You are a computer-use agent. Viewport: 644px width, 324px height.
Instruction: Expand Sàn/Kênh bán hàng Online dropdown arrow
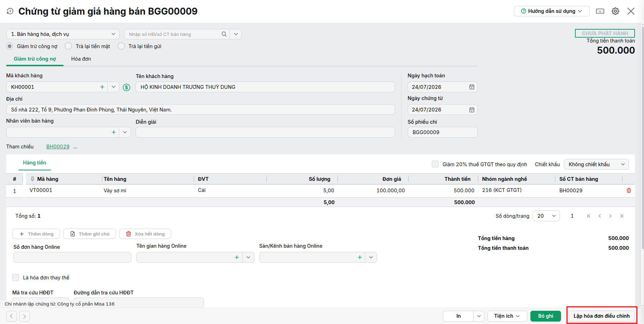click(371, 257)
